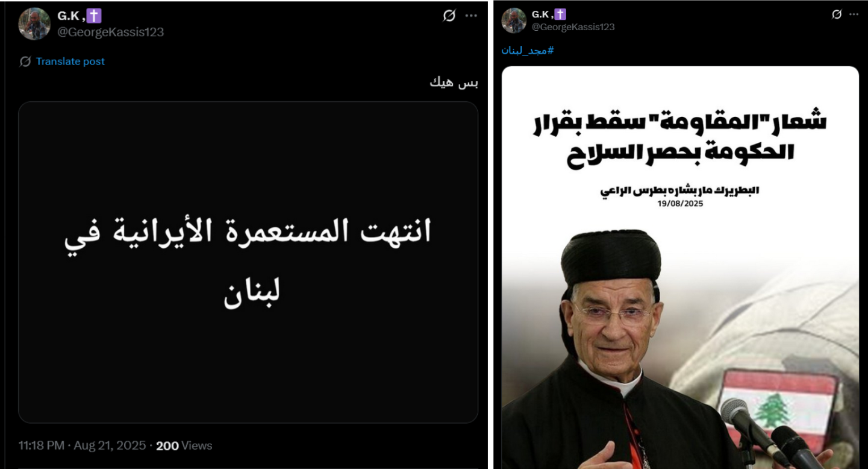Click the @GeorgeKassis123 handle on right post
Image resolution: width=868 pixels, height=469 pixels.
(573, 27)
